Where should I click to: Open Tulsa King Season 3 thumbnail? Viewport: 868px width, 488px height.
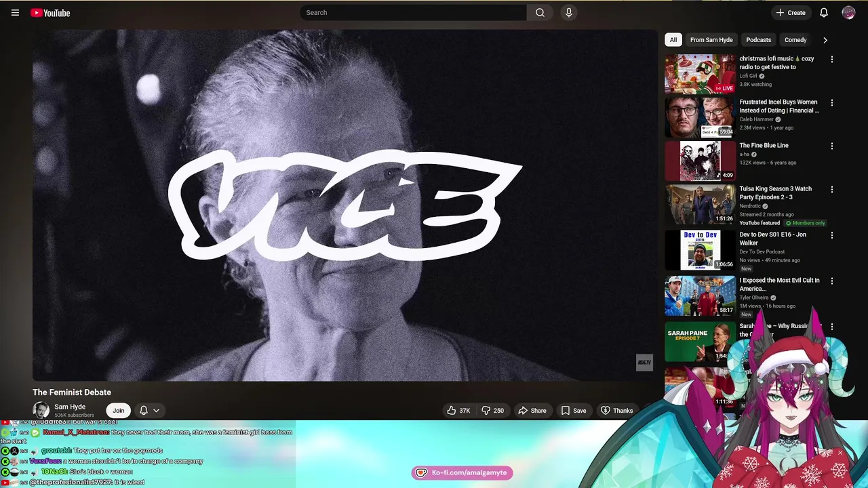(x=700, y=204)
